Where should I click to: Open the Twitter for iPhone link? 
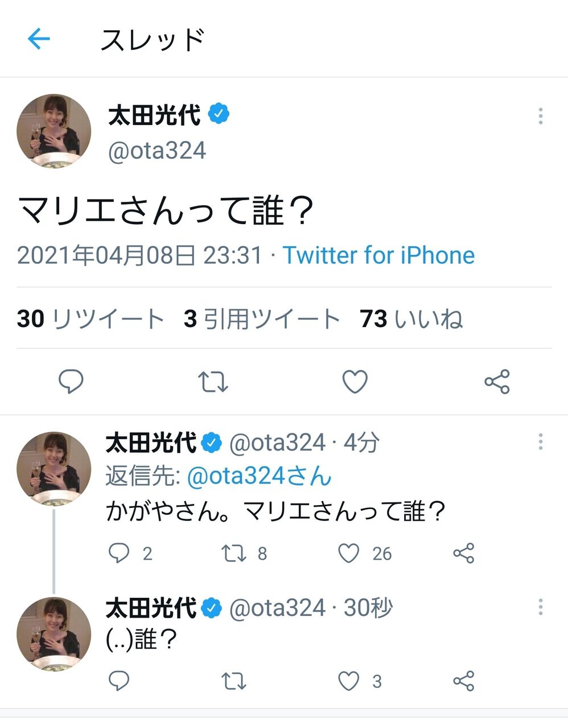[x=378, y=255]
